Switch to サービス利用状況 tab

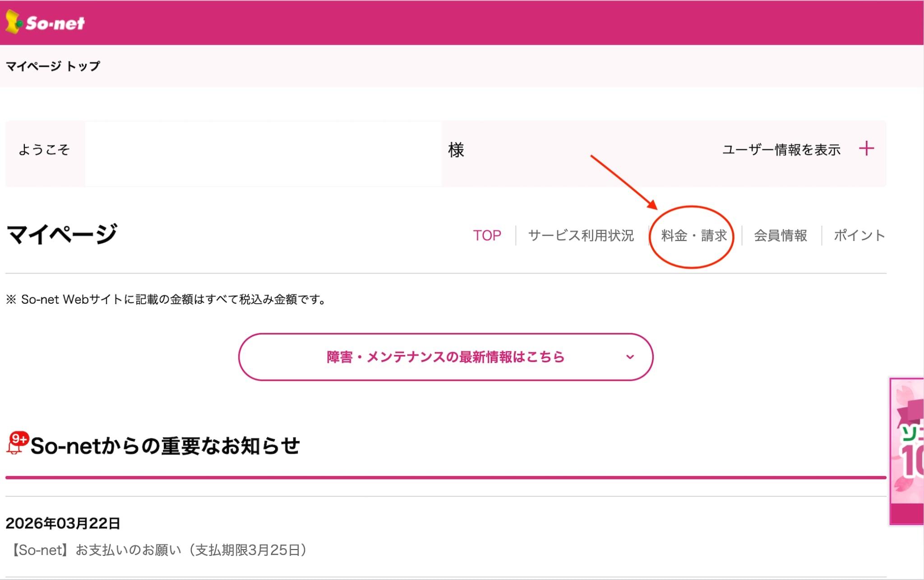[581, 235]
